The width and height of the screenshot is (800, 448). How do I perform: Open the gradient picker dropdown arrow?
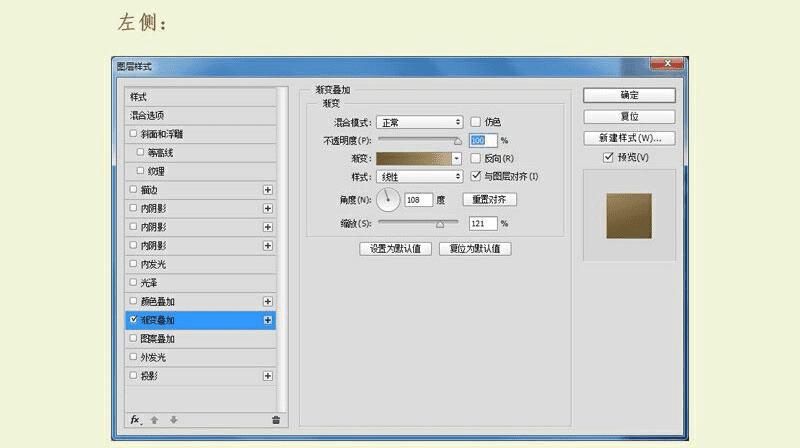point(457,159)
